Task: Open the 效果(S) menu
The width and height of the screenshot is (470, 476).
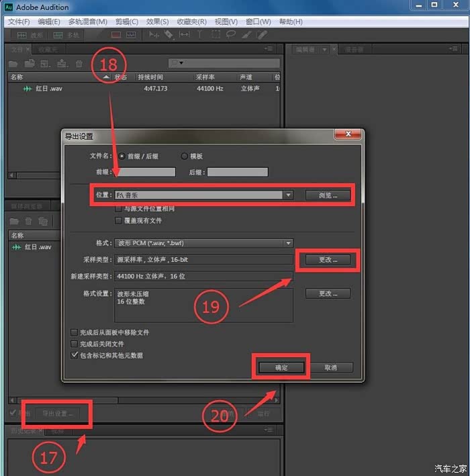Action: 158,21
